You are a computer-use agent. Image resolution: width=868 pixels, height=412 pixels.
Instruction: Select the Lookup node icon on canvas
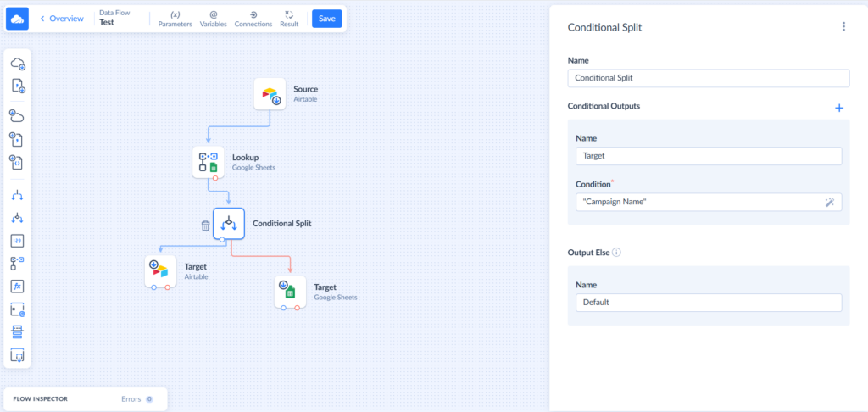pos(209,162)
